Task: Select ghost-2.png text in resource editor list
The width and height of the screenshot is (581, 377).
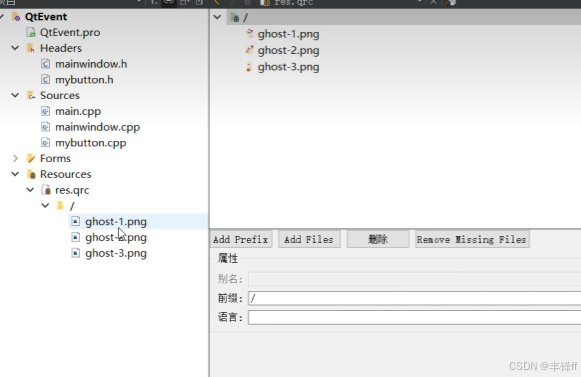Action: coord(289,50)
